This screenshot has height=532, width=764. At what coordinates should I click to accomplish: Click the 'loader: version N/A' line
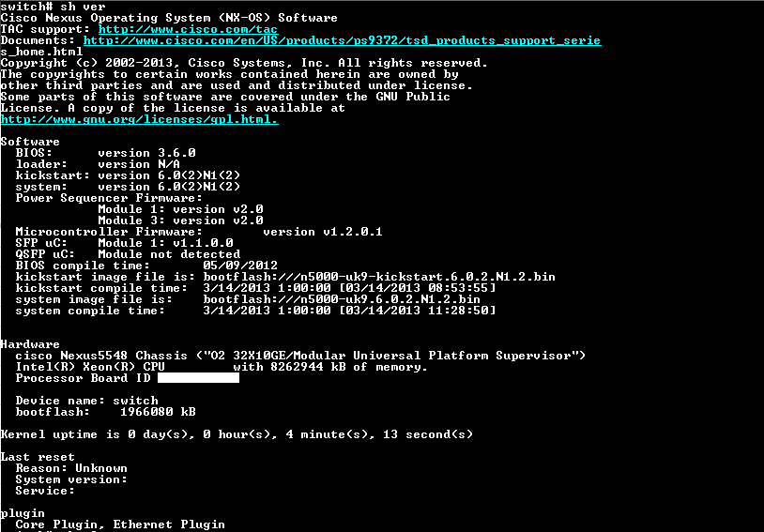[x=98, y=164]
